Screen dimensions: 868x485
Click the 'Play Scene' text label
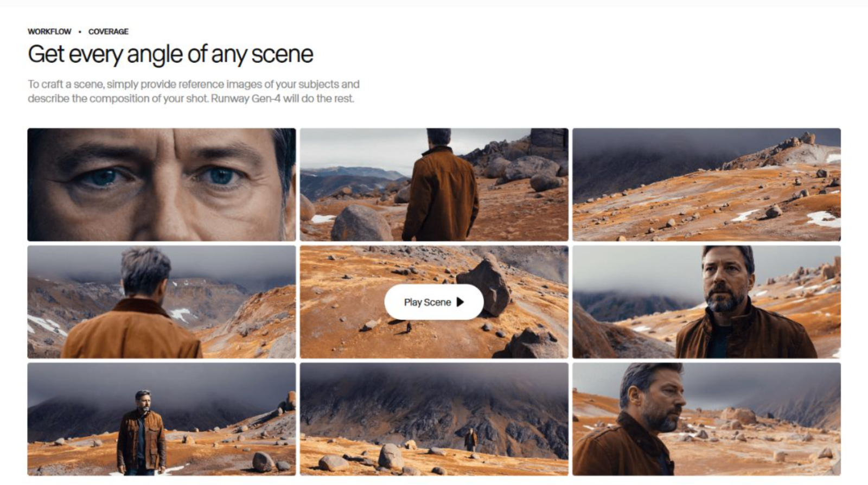coord(427,302)
